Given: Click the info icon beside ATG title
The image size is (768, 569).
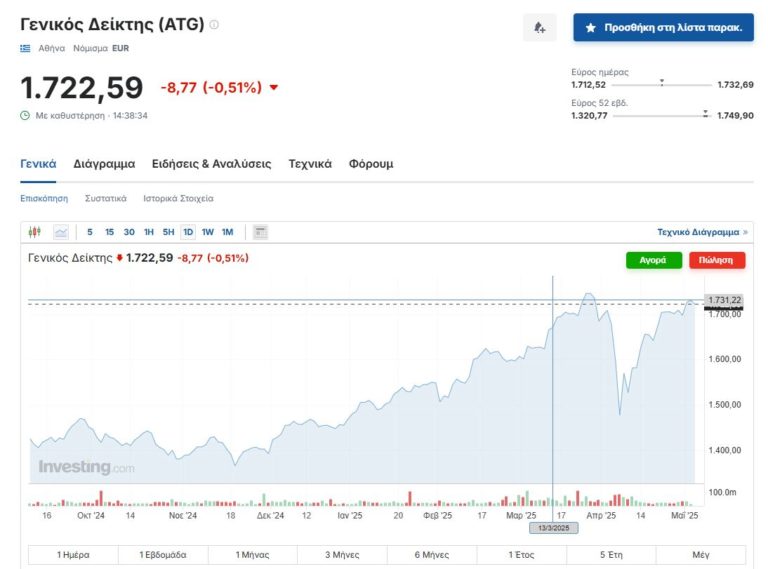Looking at the screenshot, I should (214, 25).
